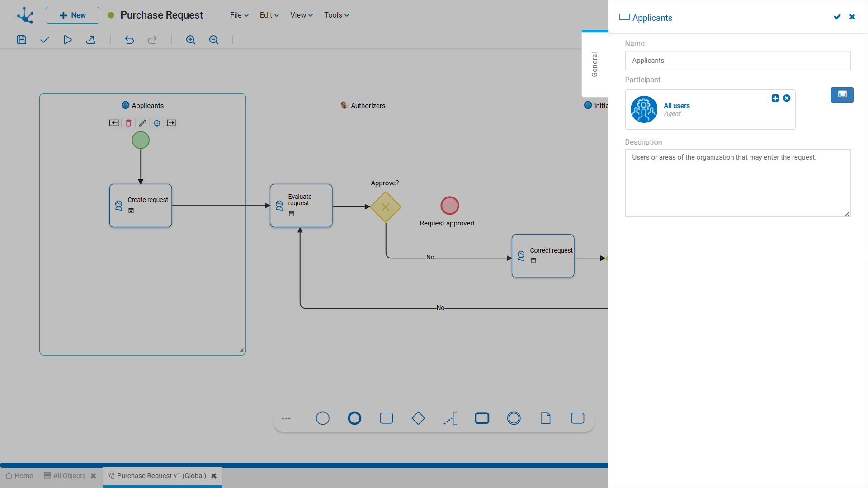Click the blue list button beside Participant

[x=842, y=95]
